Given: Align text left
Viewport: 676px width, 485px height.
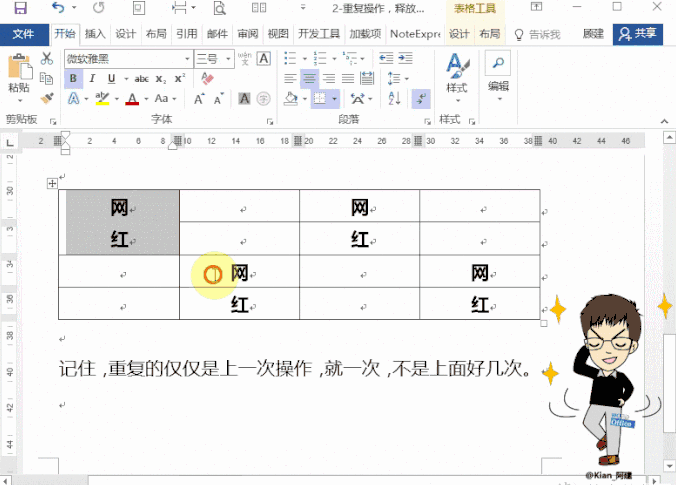Looking at the screenshot, I should [x=290, y=78].
